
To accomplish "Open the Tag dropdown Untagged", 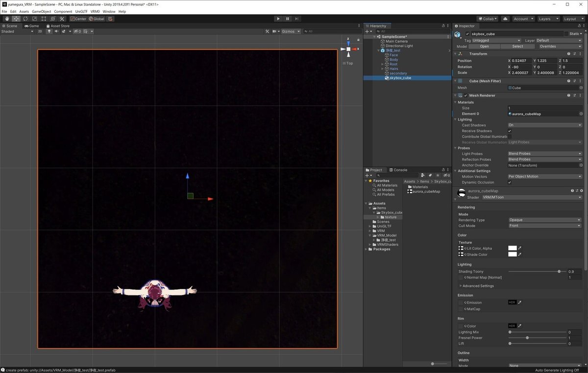I will tap(496, 41).
